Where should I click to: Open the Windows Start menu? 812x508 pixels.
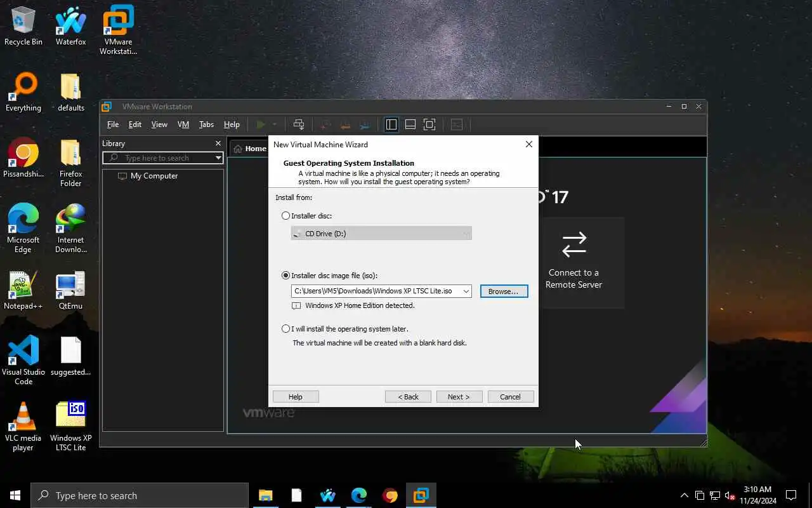pyautogui.click(x=15, y=495)
